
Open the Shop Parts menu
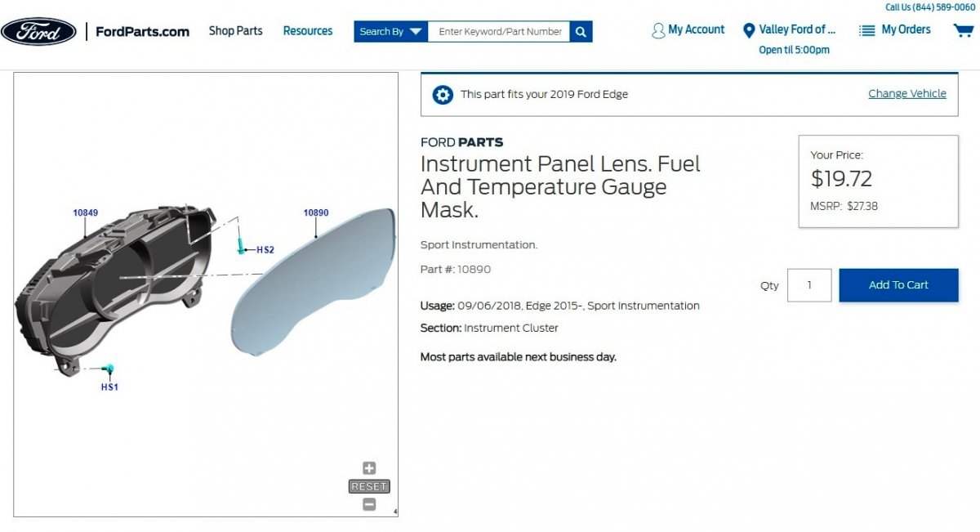click(235, 31)
